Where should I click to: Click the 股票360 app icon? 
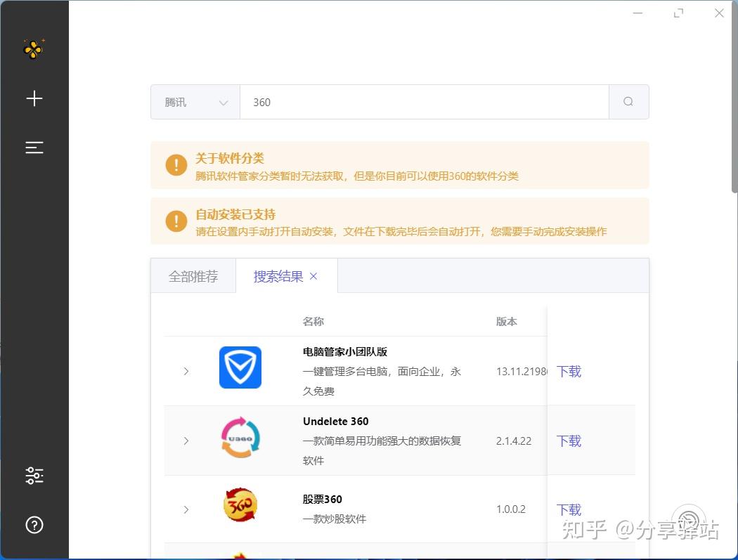click(240, 505)
